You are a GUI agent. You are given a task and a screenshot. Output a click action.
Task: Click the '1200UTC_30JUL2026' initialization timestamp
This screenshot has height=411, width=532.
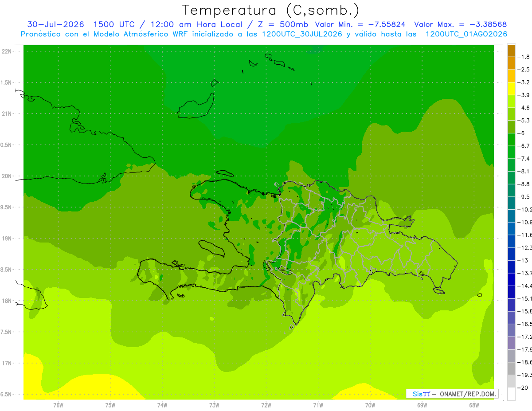pyautogui.click(x=302, y=34)
